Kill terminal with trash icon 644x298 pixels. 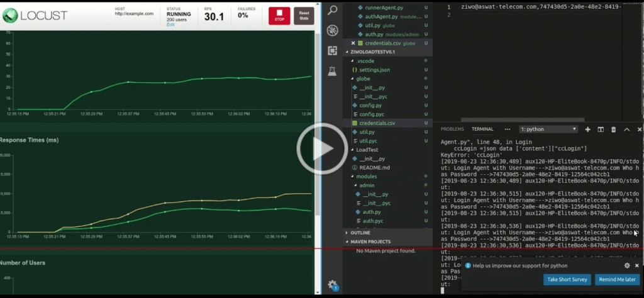[x=614, y=130]
